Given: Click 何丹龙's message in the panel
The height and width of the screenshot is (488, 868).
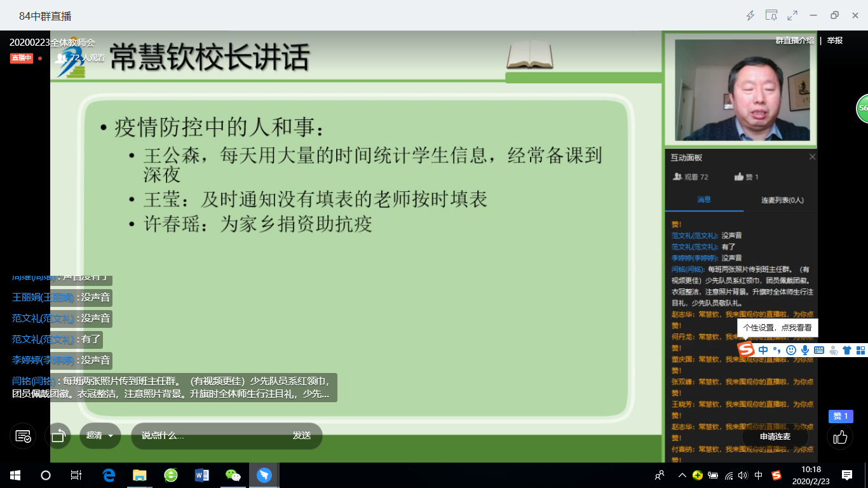Looking at the screenshot, I should 742,342.
